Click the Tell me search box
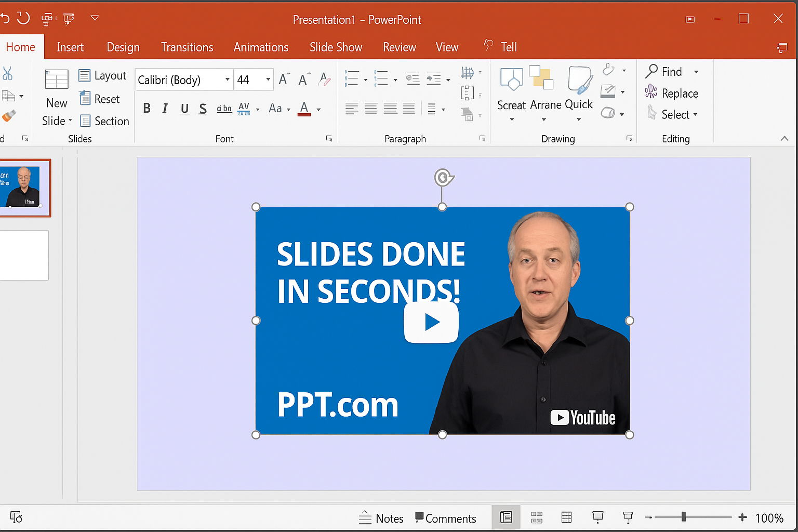Image resolution: width=798 pixels, height=532 pixels. point(500,47)
